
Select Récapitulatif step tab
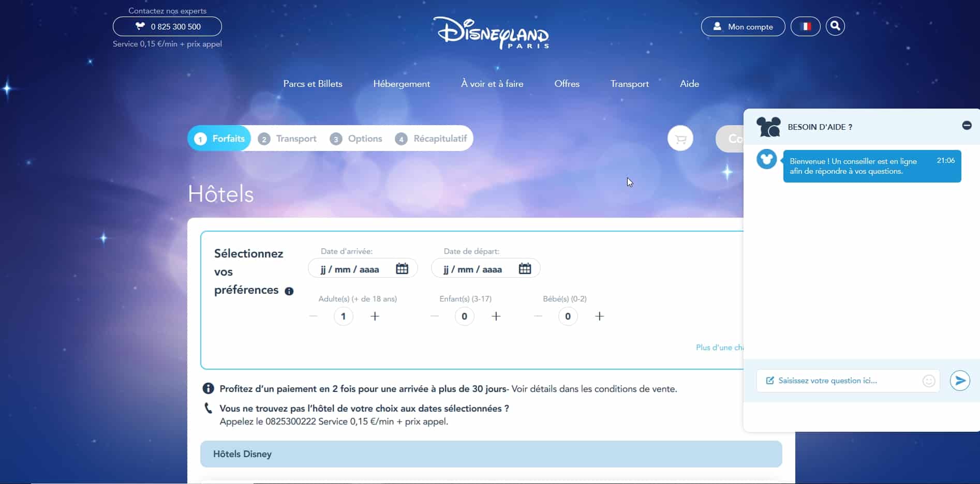(x=431, y=139)
